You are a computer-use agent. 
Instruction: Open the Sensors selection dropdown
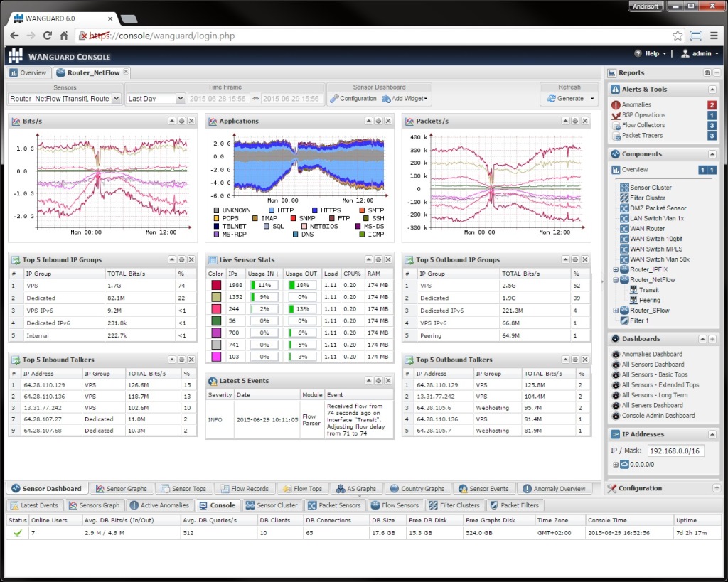(116, 98)
